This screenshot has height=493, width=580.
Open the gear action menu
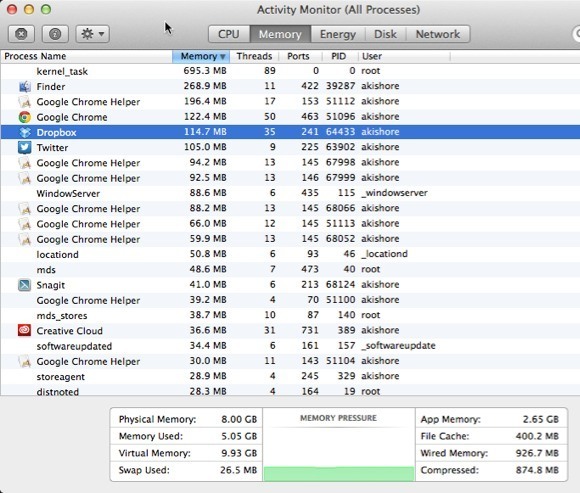point(92,34)
